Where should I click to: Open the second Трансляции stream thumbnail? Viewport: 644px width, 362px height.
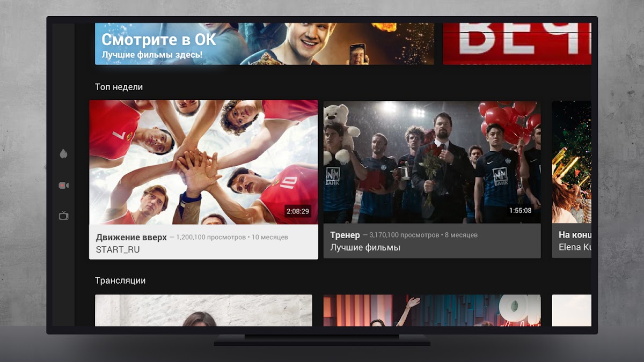coord(432,310)
